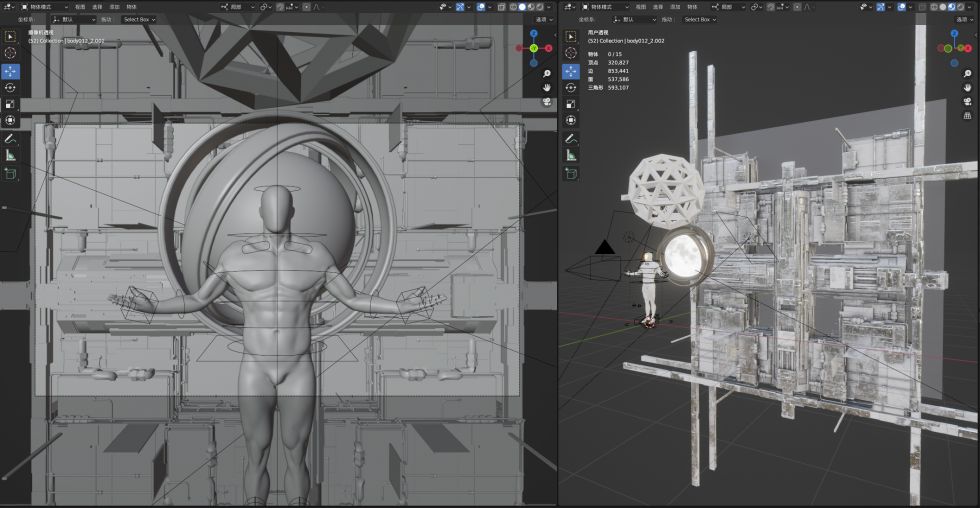Select the Rotate tool in left viewport

pyautogui.click(x=10, y=87)
